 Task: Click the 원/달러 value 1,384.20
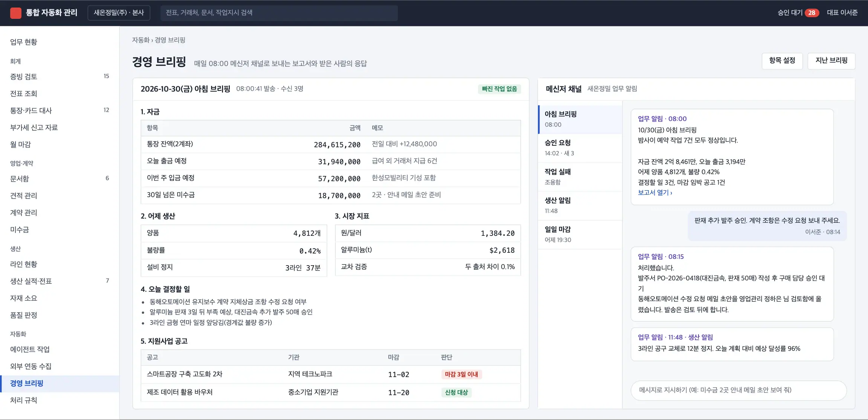coord(497,234)
